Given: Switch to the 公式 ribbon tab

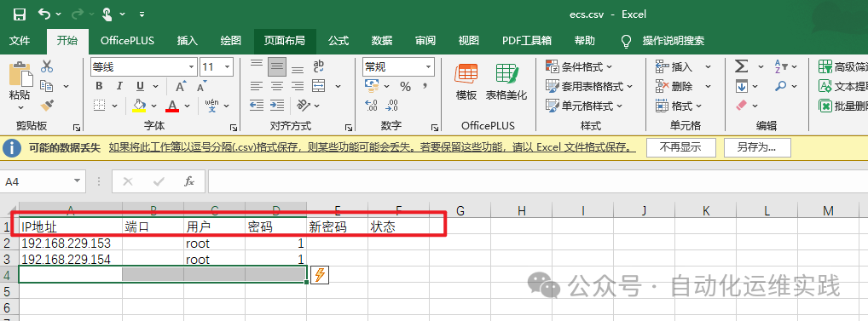Looking at the screenshot, I should [x=339, y=41].
